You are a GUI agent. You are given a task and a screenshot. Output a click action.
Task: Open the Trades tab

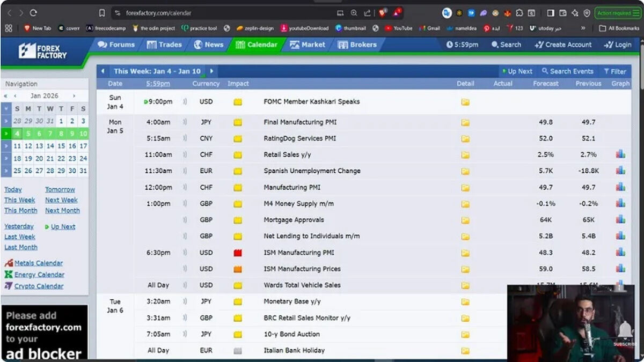[x=164, y=45]
